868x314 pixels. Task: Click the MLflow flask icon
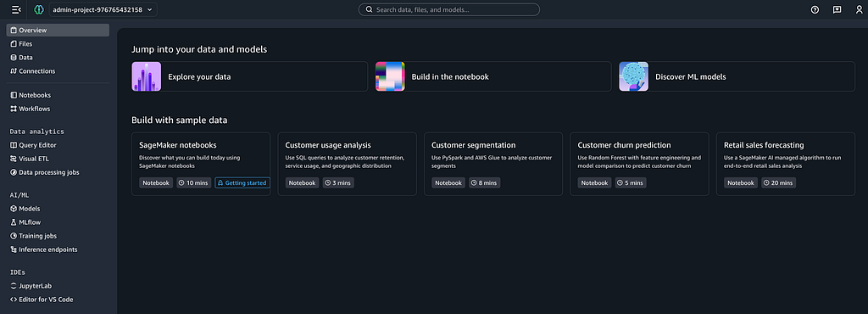(14, 222)
